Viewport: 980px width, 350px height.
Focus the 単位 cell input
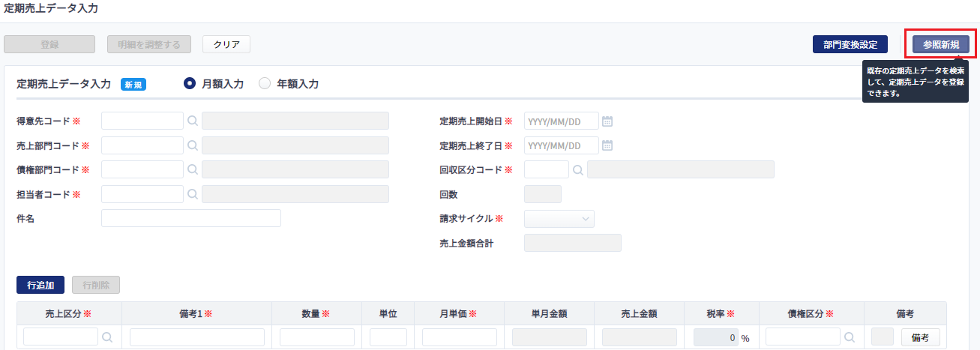click(x=388, y=337)
